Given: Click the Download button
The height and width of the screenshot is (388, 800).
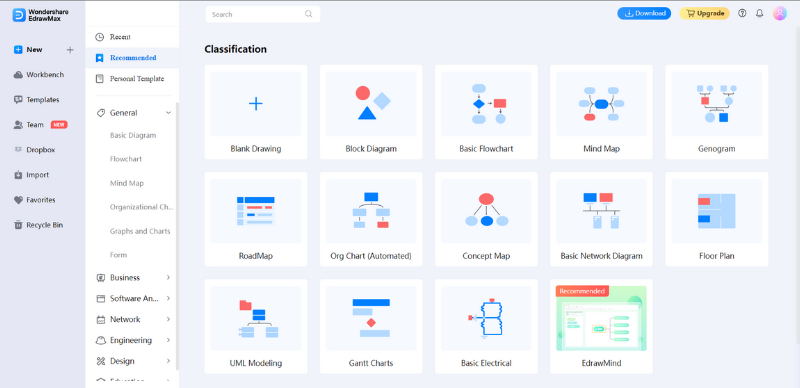Looking at the screenshot, I should click(x=644, y=13).
